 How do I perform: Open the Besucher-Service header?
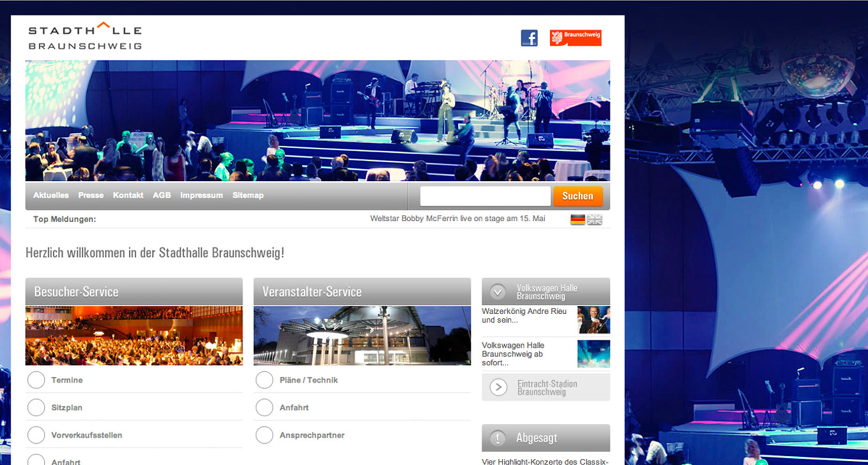134,291
